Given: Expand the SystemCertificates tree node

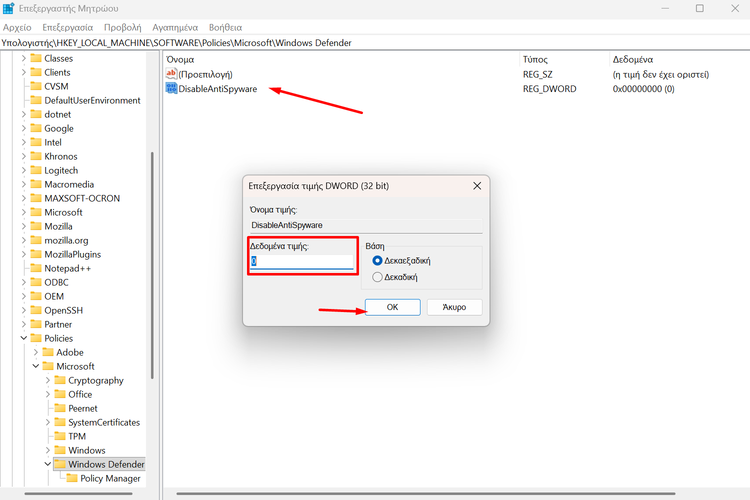Looking at the screenshot, I should pyautogui.click(x=47, y=422).
